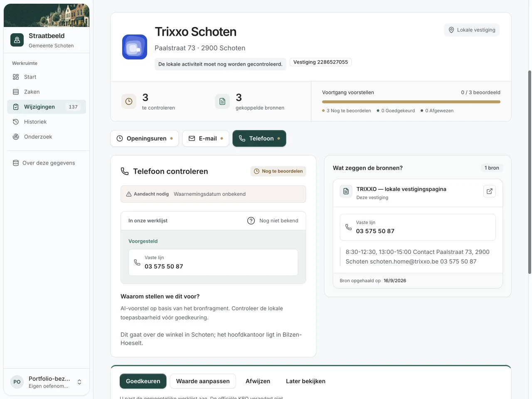Click Waarde aanpassen button
This screenshot has width=532, height=399.
[203, 381]
